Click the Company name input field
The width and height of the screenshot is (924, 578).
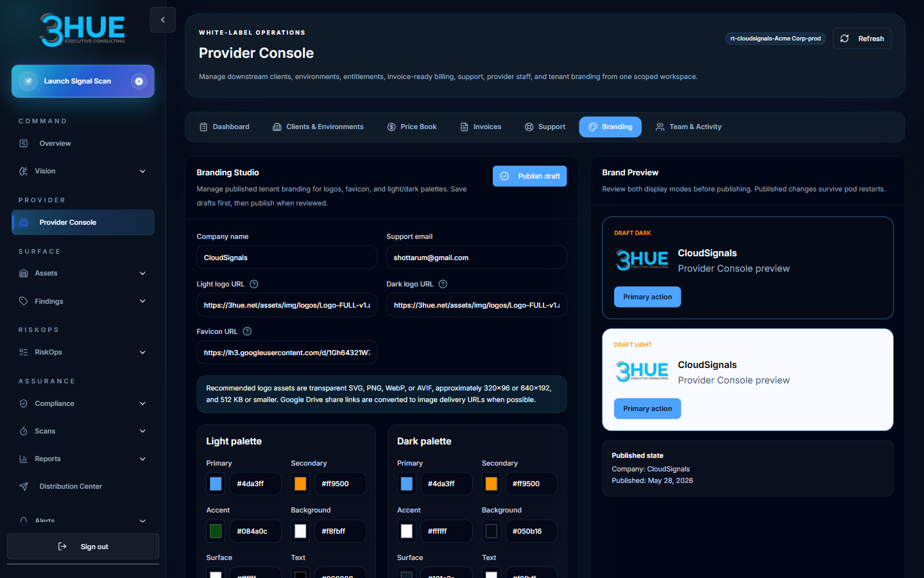[x=287, y=258]
